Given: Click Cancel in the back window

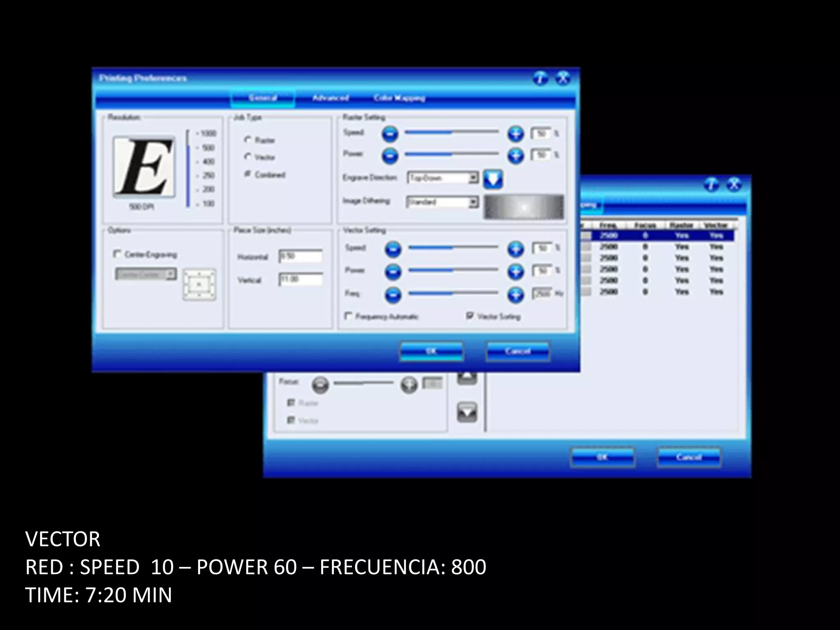Looking at the screenshot, I should pyautogui.click(x=689, y=457).
